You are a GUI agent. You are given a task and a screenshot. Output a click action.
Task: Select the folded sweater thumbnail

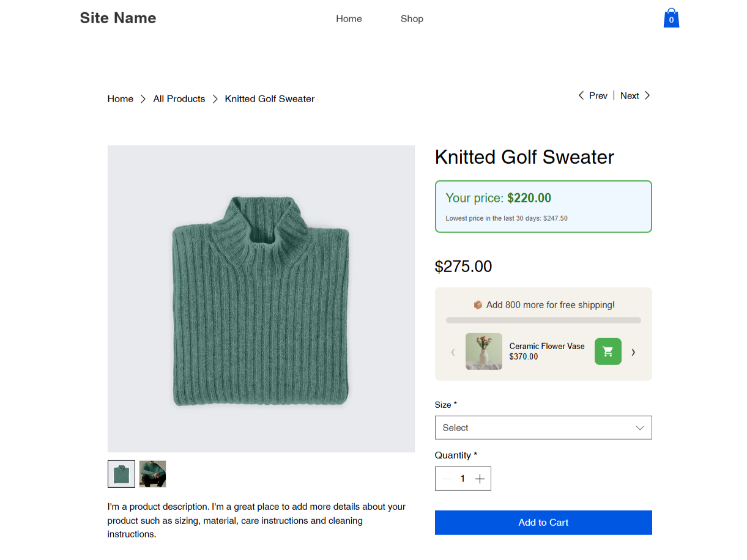pyautogui.click(x=121, y=474)
